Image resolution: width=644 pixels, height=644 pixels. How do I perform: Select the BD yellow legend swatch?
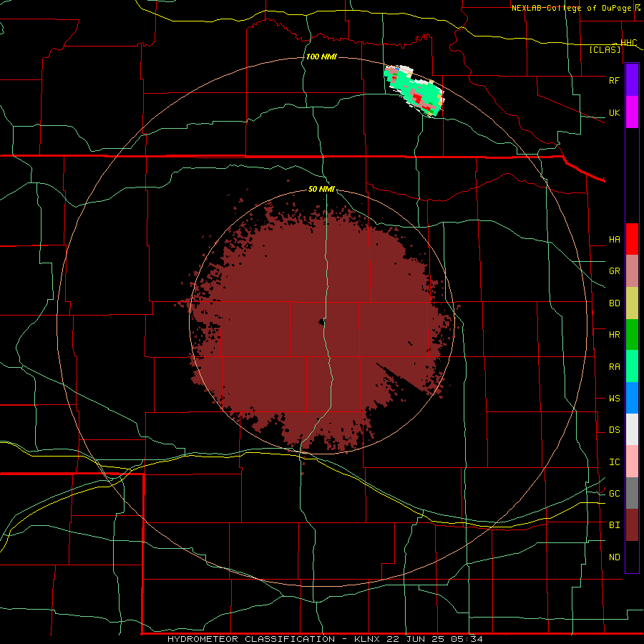632,303
